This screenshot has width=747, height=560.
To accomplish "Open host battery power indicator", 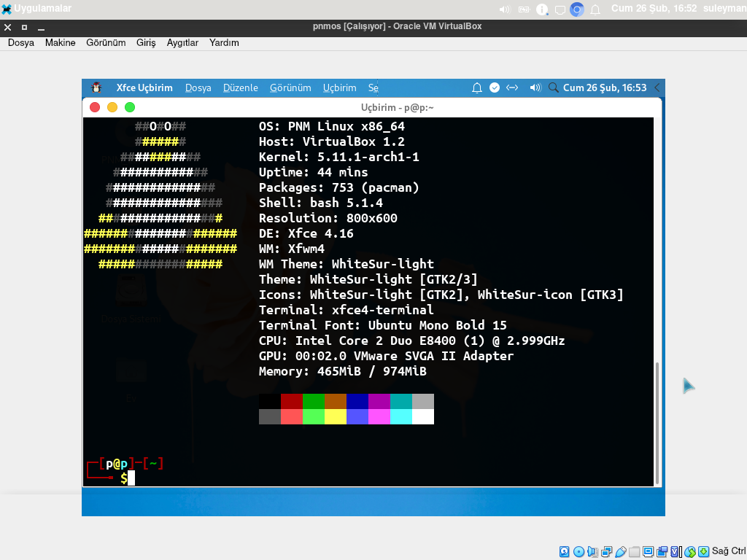I will 524,9.
